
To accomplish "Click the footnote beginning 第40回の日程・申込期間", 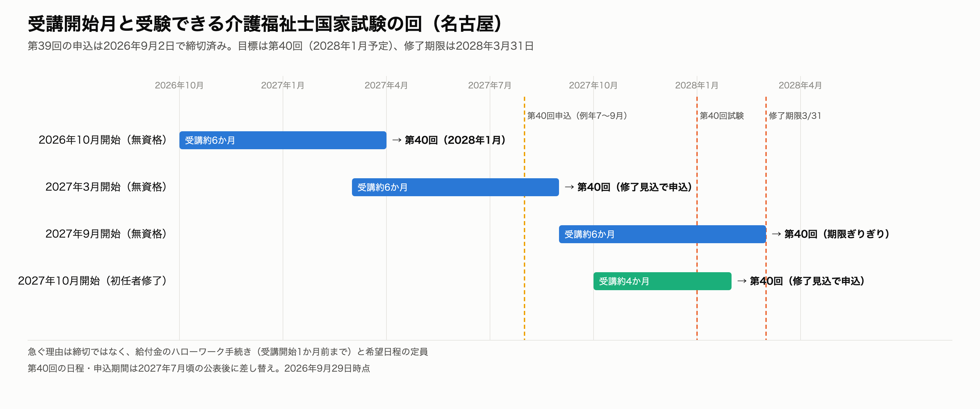I will 198,369.
